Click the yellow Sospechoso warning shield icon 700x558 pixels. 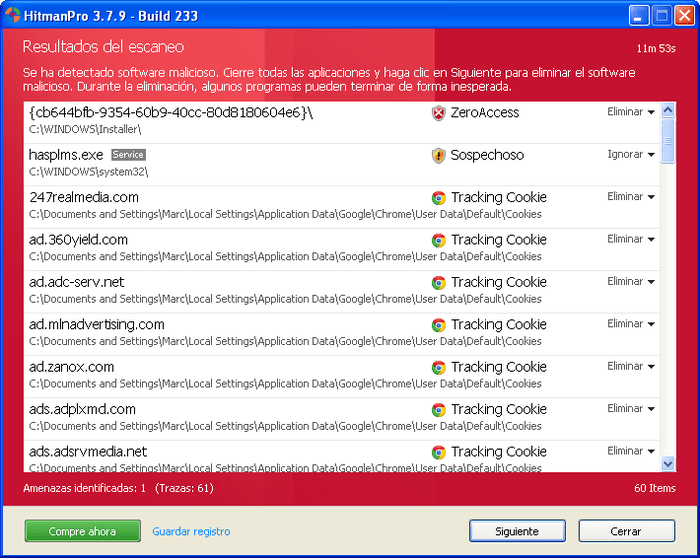click(438, 155)
